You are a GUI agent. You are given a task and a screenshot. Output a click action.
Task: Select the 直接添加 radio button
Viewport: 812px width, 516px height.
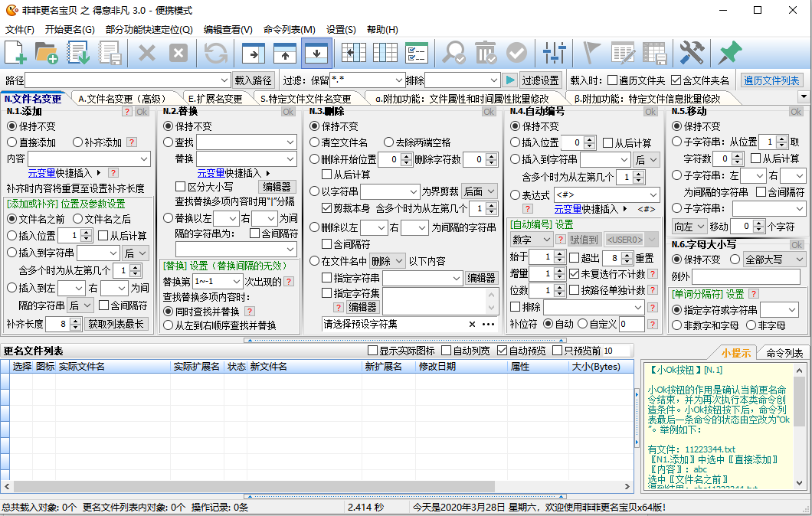12,142
